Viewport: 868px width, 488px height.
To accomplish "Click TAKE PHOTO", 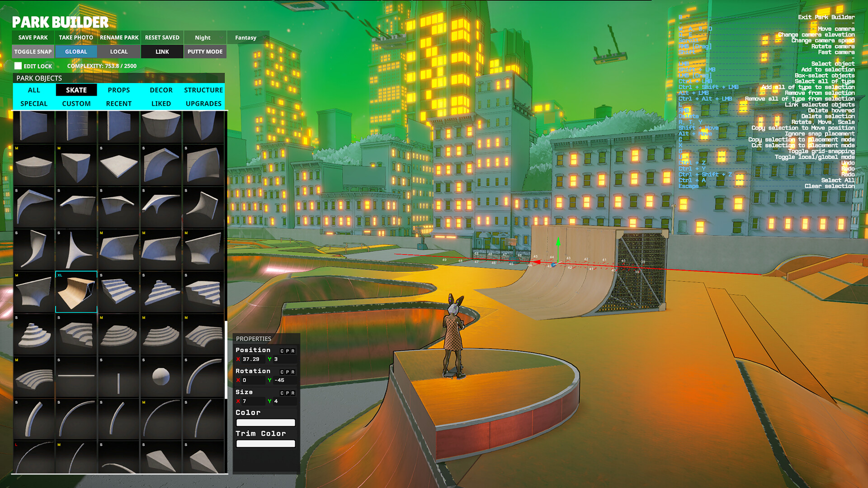I will [75, 38].
